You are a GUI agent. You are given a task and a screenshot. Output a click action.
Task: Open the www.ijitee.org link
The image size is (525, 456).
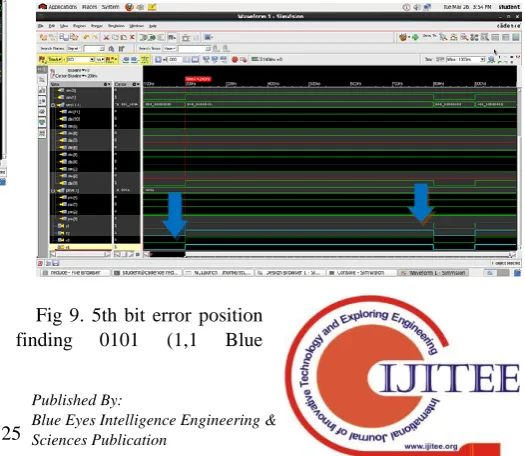click(430, 446)
